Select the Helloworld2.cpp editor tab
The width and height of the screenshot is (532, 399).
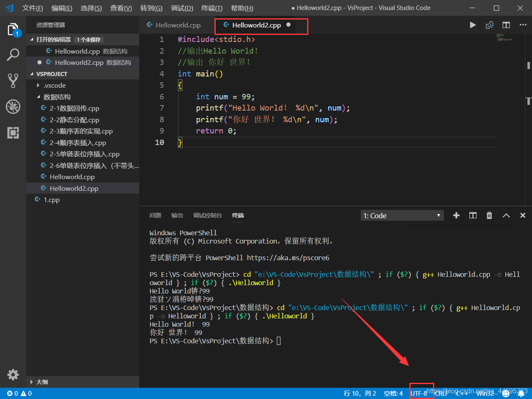[257, 25]
